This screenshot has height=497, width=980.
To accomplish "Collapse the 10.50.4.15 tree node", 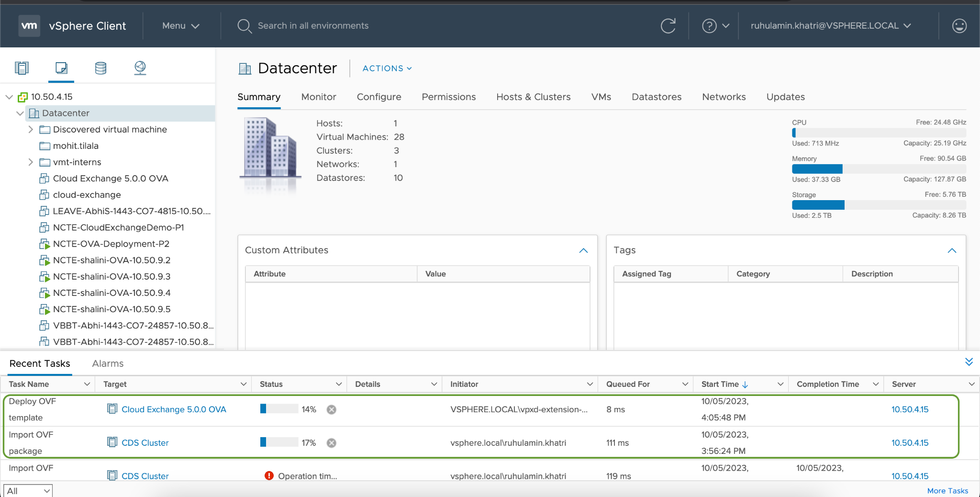I will [9, 97].
